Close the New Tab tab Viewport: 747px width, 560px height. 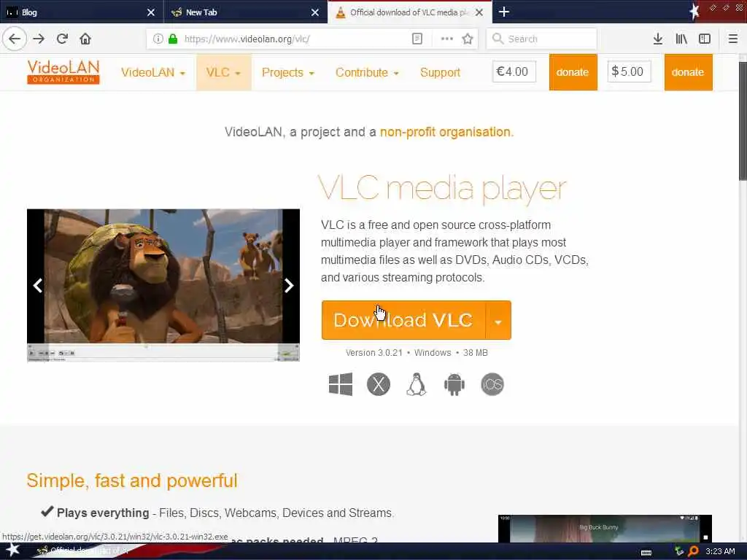click(x=315, y=12)
